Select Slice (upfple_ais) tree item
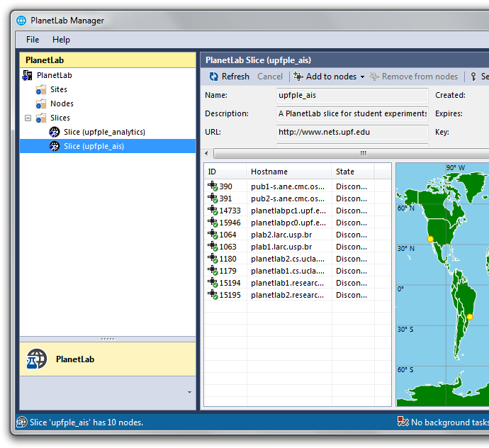This screenshot has width=489, height=448. (x=108, y=146)
